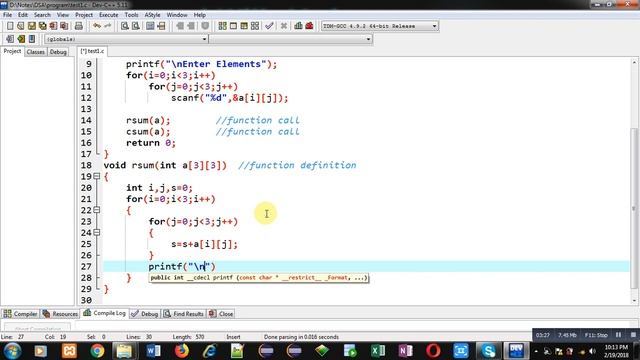The width and height of the screenshot is (640, 360).
Task: Open the Project menu
Action: tap(84, 15)
